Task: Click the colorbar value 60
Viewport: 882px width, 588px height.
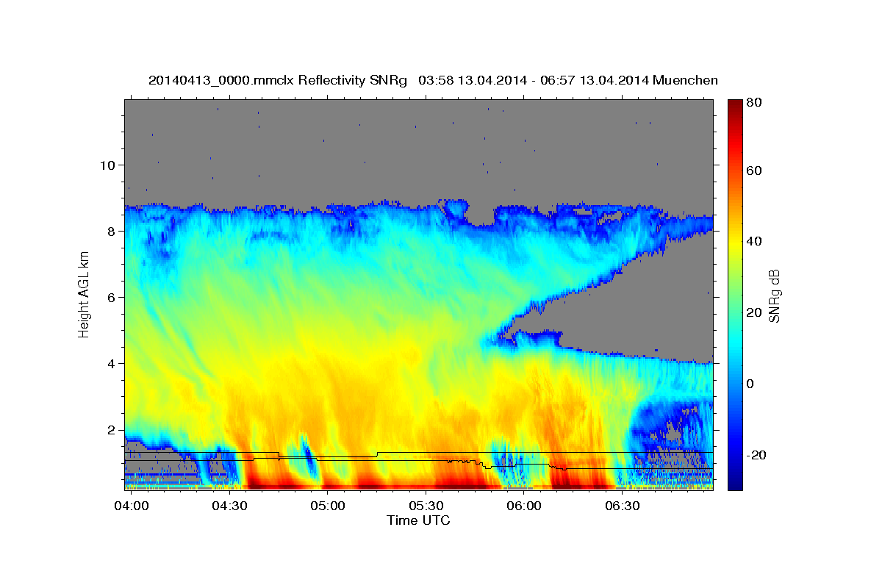Action: 755,171
